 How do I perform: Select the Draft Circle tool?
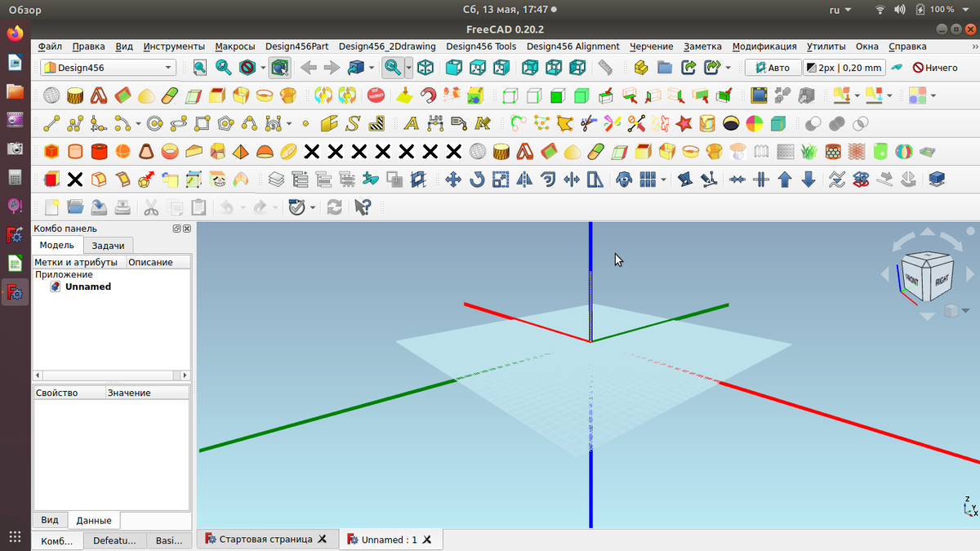click(x=155, y=124)
